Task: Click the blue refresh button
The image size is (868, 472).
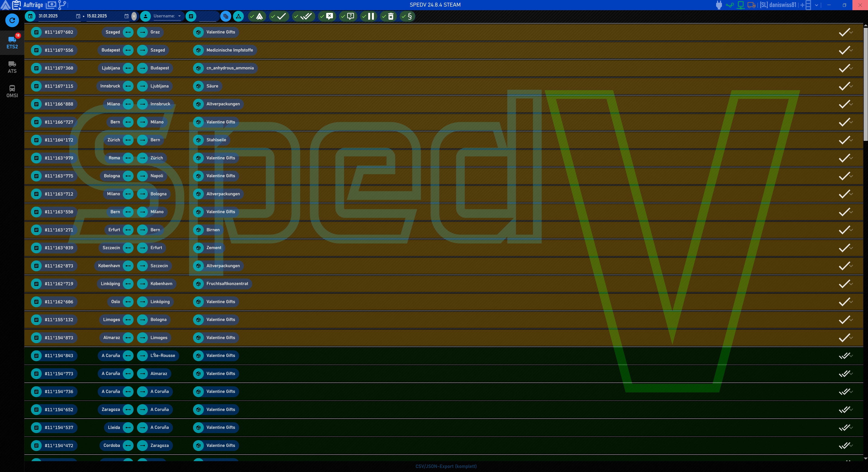Action: point(12,20)
